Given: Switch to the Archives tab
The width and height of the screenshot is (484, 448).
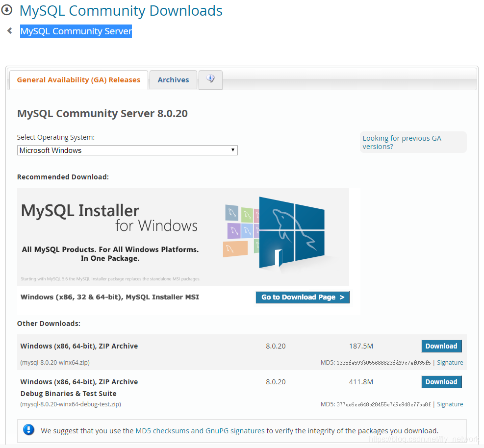Looking at the screenshot, I should [173, 80].
